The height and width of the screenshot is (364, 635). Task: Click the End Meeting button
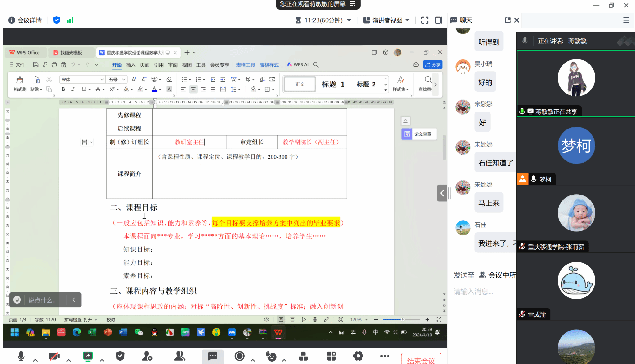pyautogui.click(x=421, y=359)
